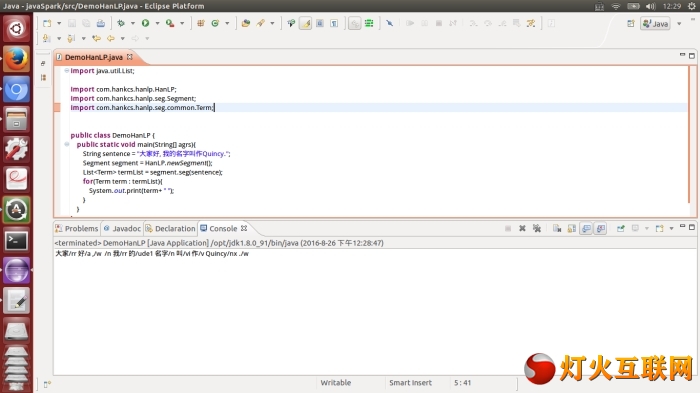Image resolution: width=700 pixels, height=393 pixels.
Task: Click Smart Insert status bar field
Action: (410, 383)
